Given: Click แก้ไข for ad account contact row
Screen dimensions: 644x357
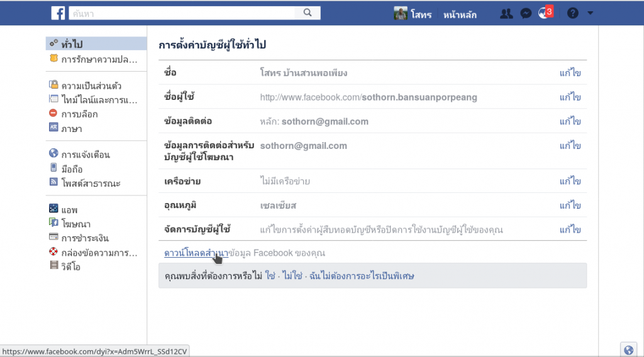Looking at the screenshot, I should (x=570, y=145).
